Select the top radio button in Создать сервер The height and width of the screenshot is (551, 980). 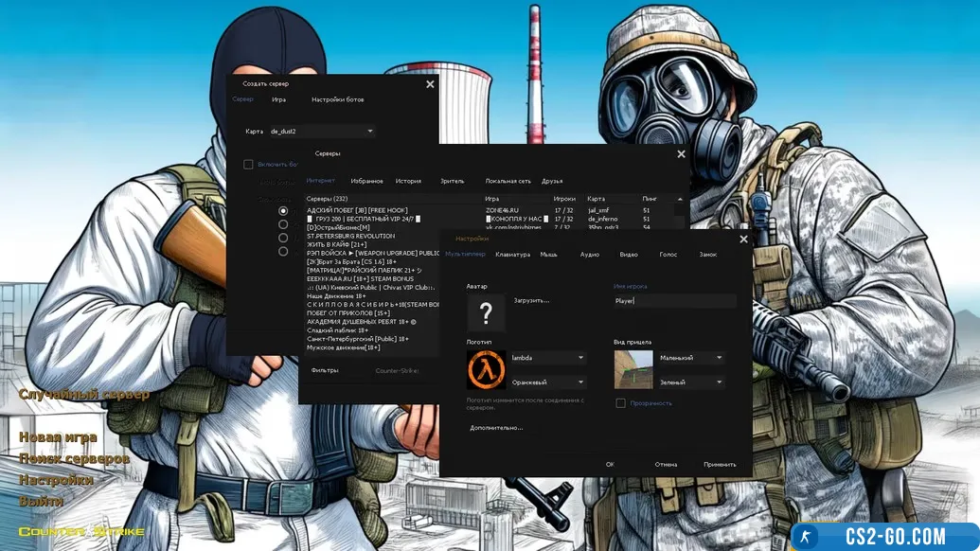coord(283,210)
